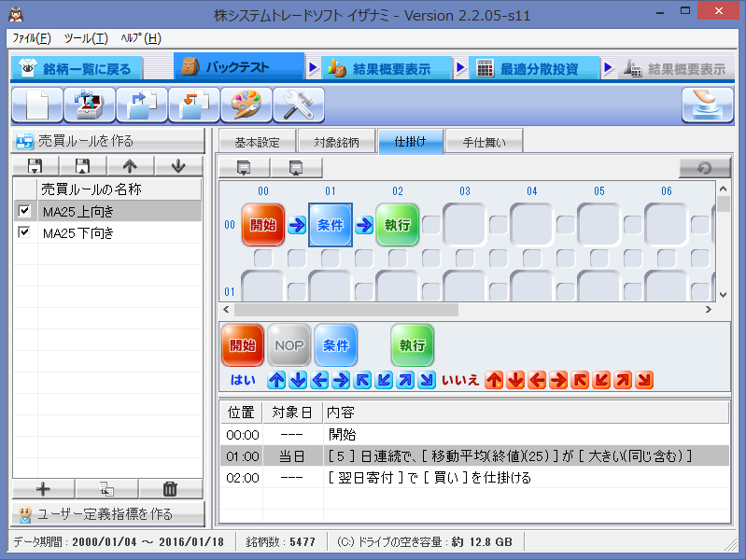This screenshot has height=560, width=746.
Task: Click the blue はい up arrow
Action: (276, 380)
